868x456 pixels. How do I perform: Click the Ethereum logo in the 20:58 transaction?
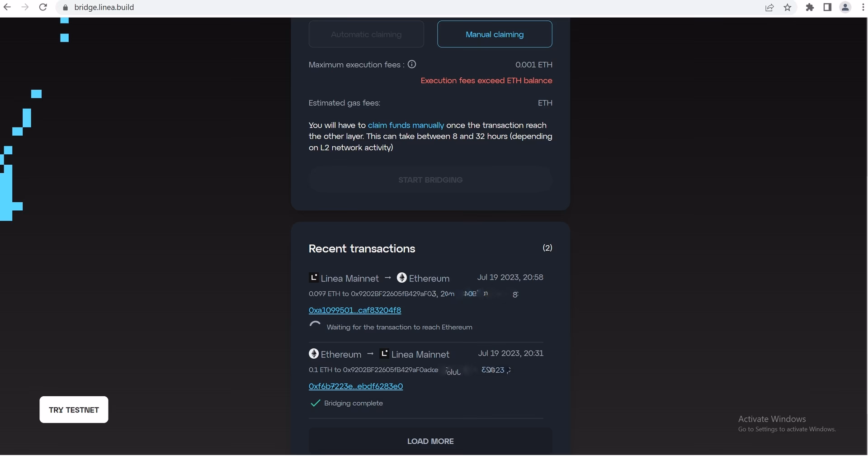coord(401,277)
